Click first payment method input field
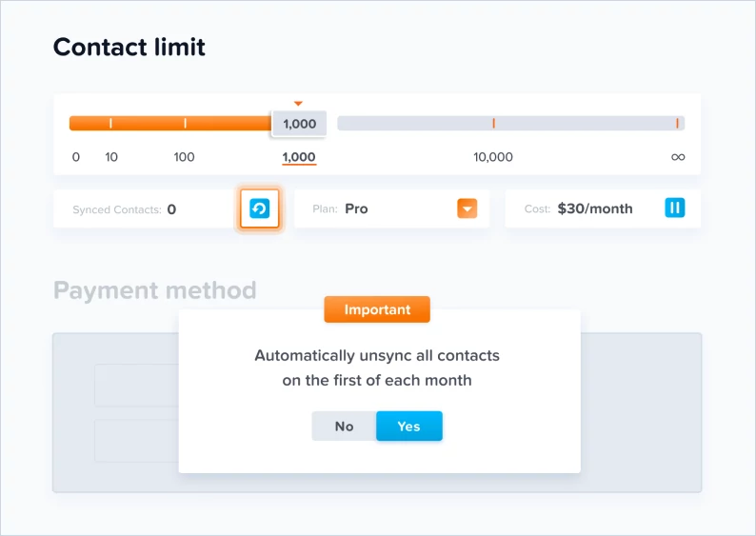Screen dimensions: 756x536 coord(137,386)
